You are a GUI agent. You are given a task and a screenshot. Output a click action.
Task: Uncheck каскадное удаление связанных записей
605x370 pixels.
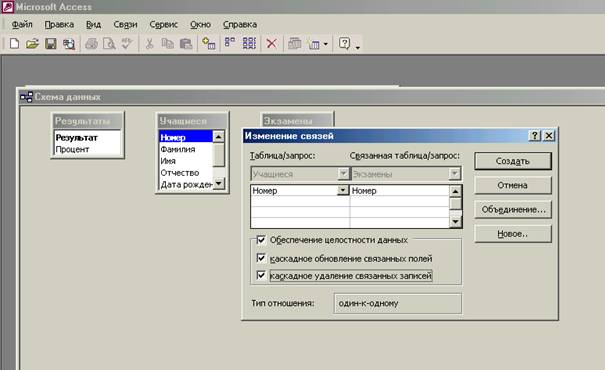(x=261, y=275)
